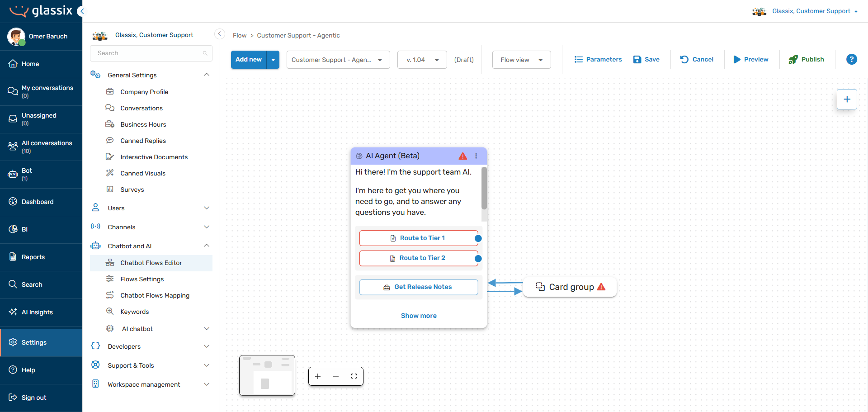Preview the flow
868x412 pixels.
tap(751, 59)
